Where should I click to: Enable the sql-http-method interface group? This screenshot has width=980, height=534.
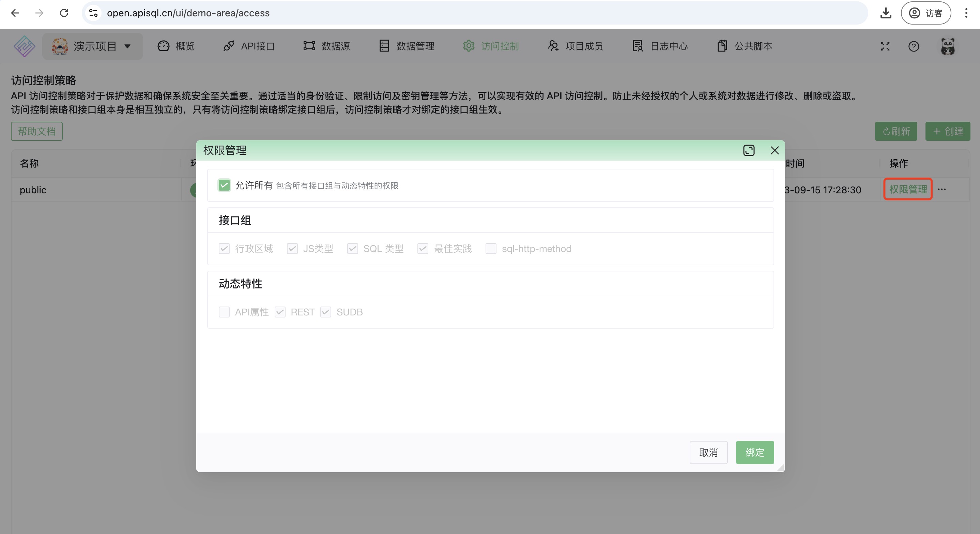[491, 249]
